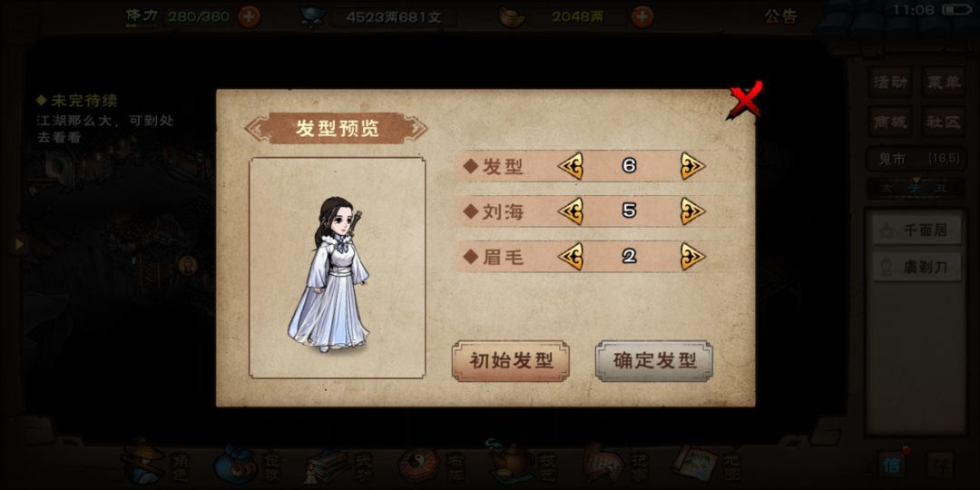Click the right arrow for 眉毛
Viewport: 980px width, 490px height.
pos(692,256)
